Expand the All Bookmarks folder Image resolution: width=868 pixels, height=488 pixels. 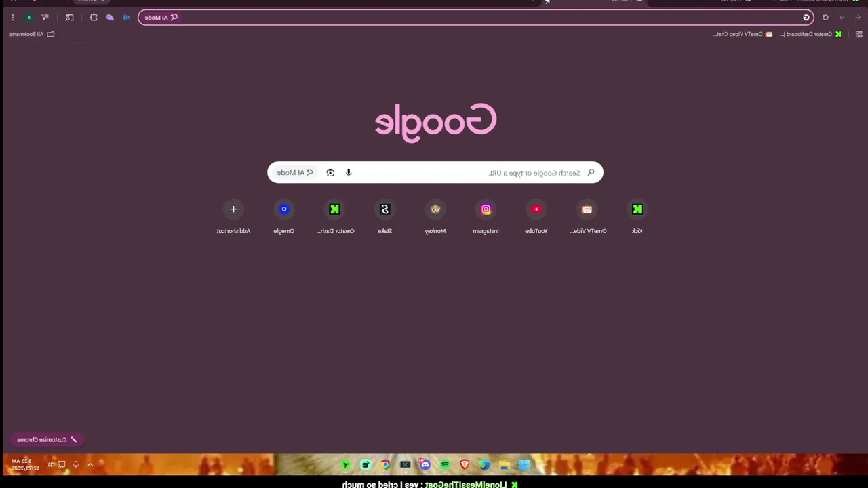point(32,34)
